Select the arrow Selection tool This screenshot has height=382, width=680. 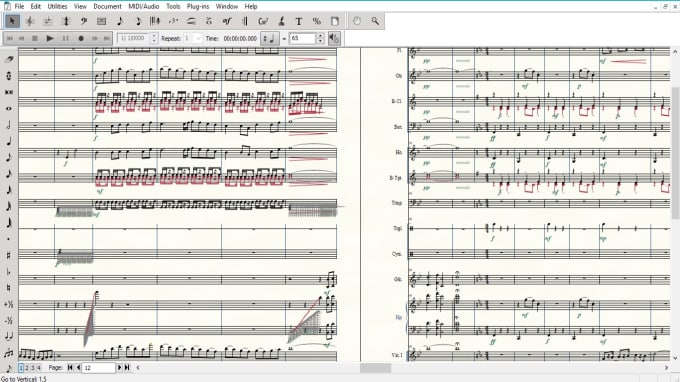point(12,21)
